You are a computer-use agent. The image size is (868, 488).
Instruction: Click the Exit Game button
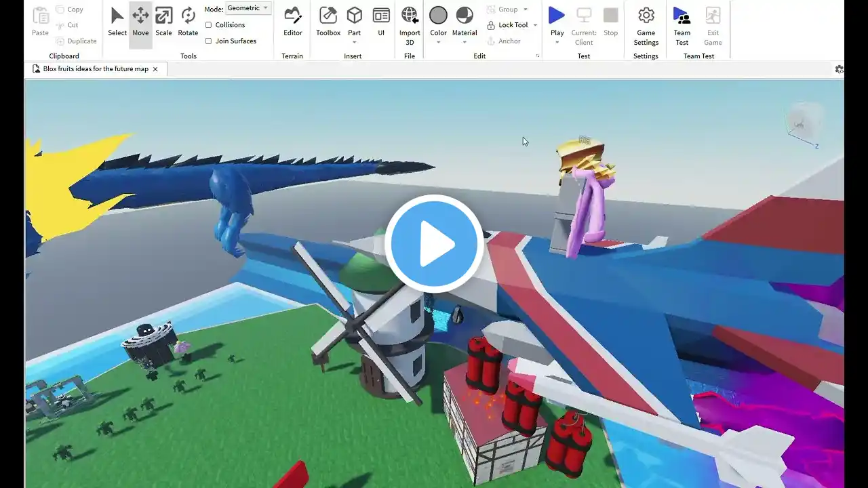pos(713,26)
